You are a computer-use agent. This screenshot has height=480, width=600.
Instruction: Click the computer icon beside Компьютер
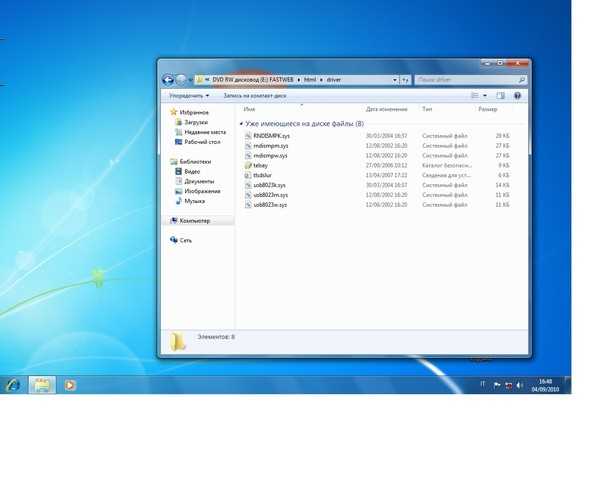[x=174, y=220]
